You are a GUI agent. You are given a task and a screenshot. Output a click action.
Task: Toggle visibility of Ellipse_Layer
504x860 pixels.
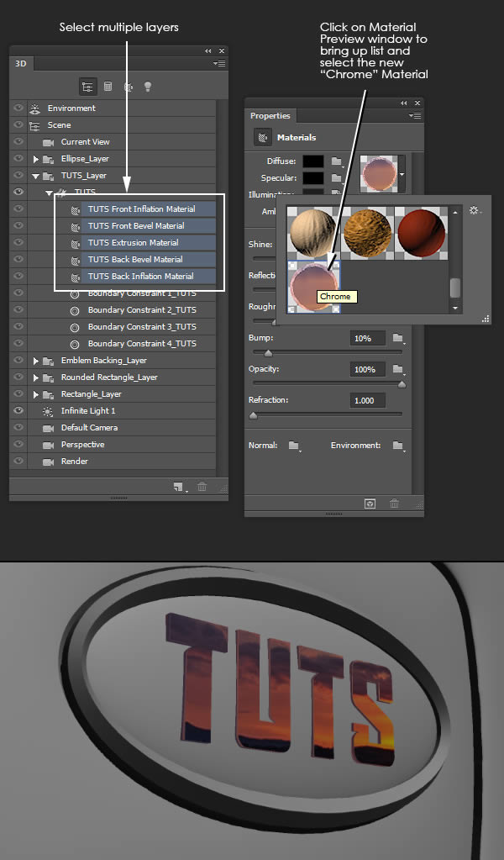click(x=18, y=158)
